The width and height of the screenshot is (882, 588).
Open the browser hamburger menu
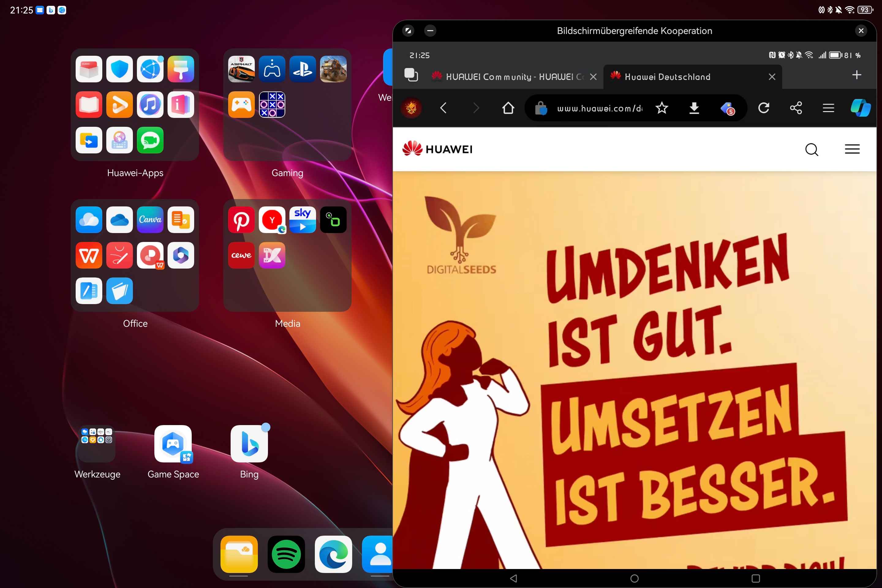coord(828,108)
